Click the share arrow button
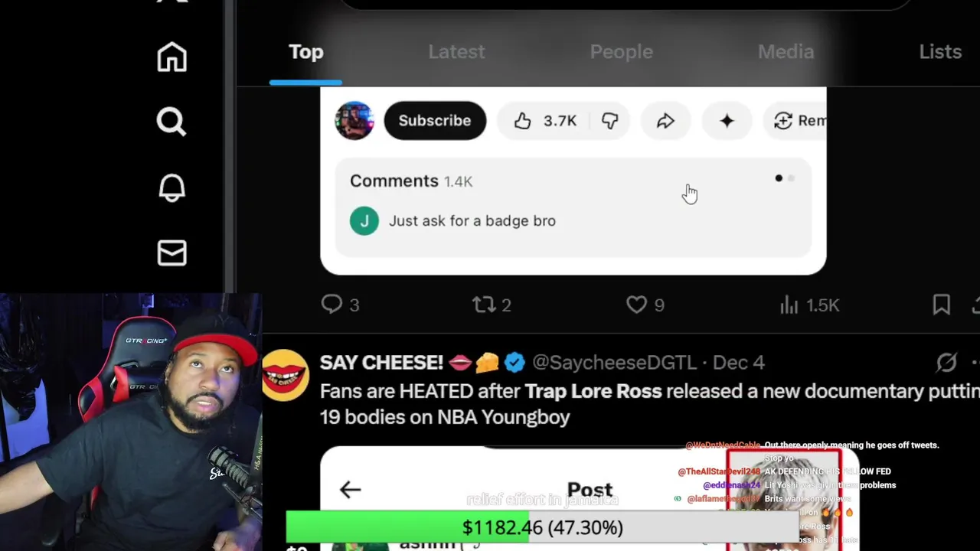980x551 pixels. tap(665, 120)
